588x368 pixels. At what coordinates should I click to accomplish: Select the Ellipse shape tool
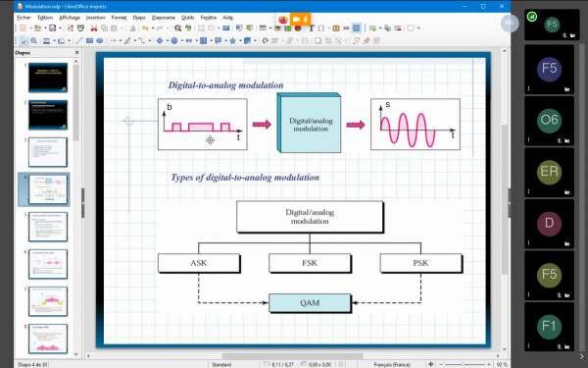pos(99,41)
